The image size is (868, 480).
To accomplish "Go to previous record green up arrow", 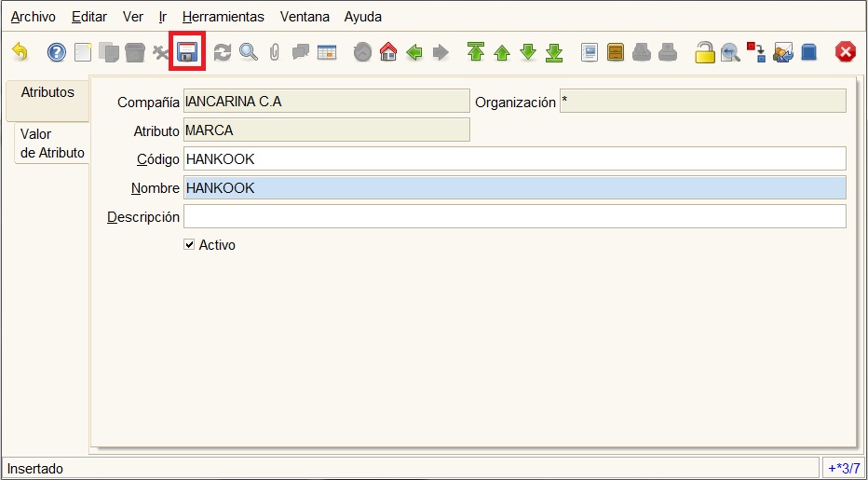I will coord(502,53).
